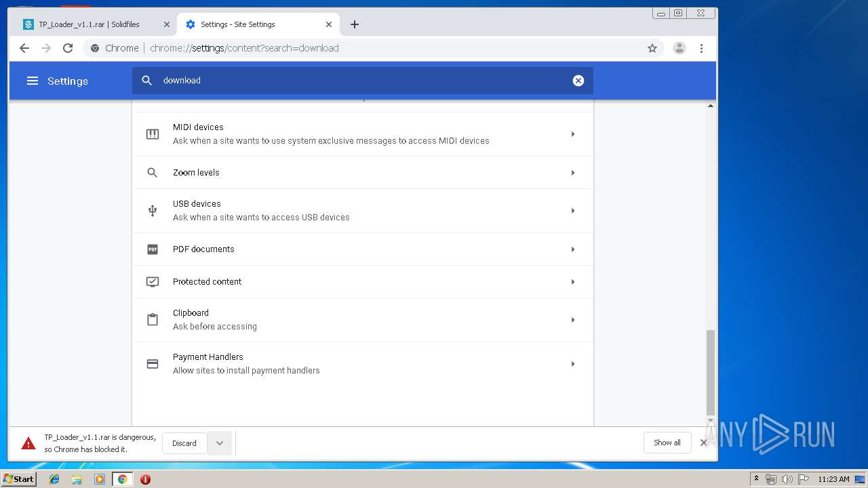
Task: Close the Solidfiles tab
Action: tap(167, 24)
